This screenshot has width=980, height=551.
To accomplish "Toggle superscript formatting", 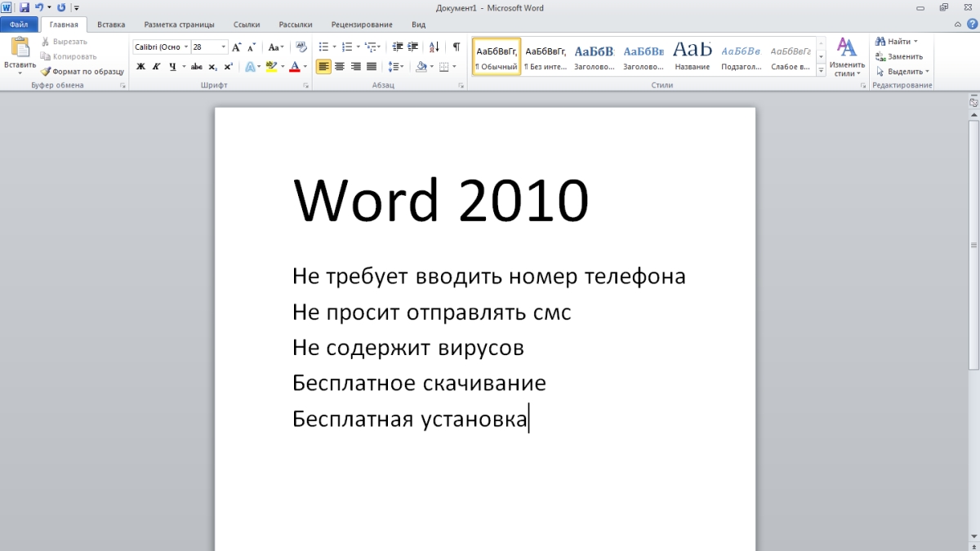I will coord(228,67).
